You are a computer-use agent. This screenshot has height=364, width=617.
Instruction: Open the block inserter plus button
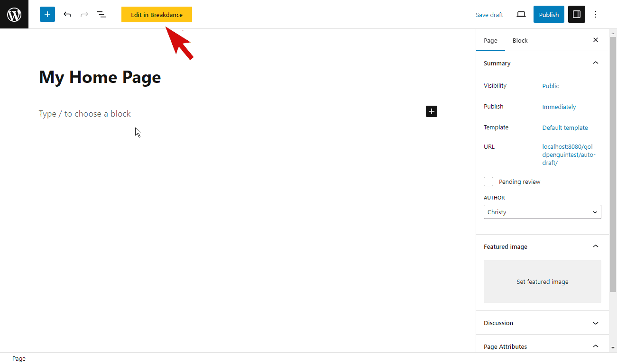pos(47,14)
